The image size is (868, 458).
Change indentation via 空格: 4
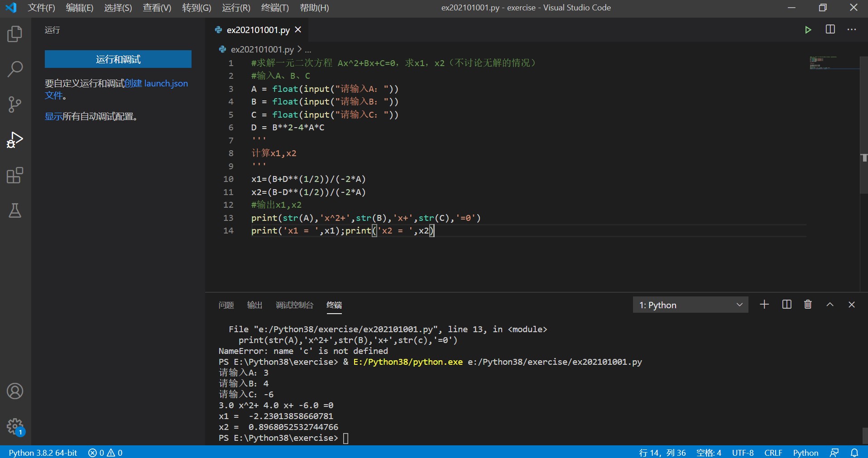click(x=709, y=453)
